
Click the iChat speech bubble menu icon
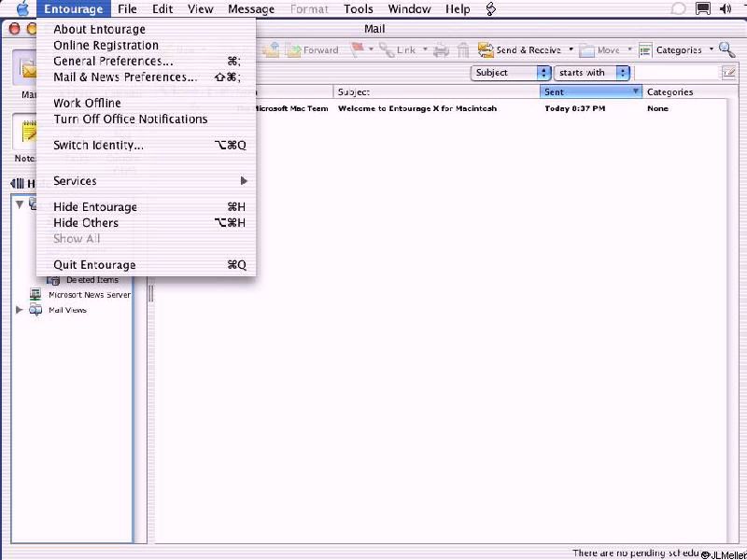[678, 8]
